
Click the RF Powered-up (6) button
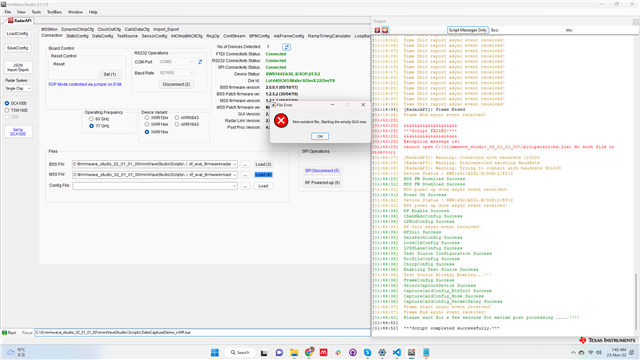[322, 183]
